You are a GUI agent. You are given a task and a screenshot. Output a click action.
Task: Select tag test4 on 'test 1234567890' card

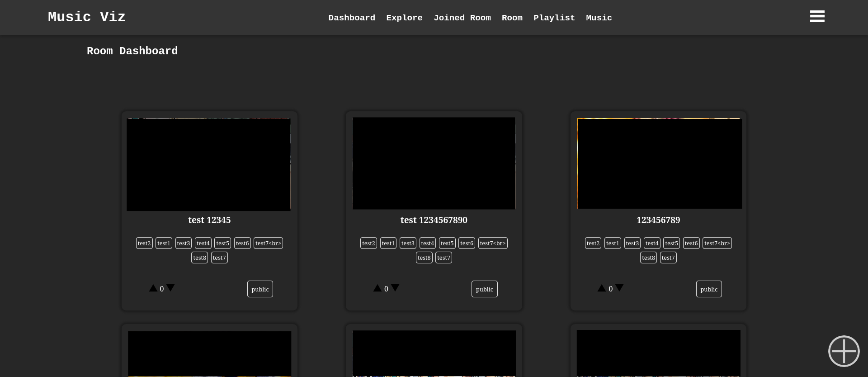[x=428, y=243]
